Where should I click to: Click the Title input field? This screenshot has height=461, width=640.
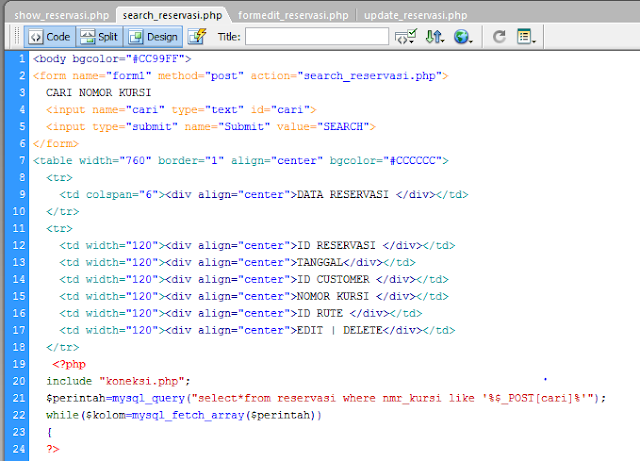[x=317, y=36]
